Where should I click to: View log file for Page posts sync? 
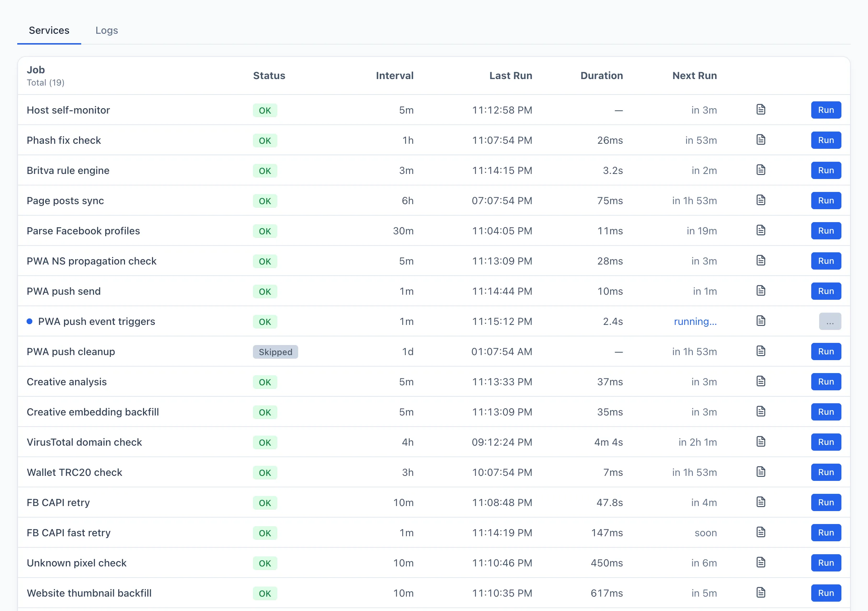click(x=761, y=201)
